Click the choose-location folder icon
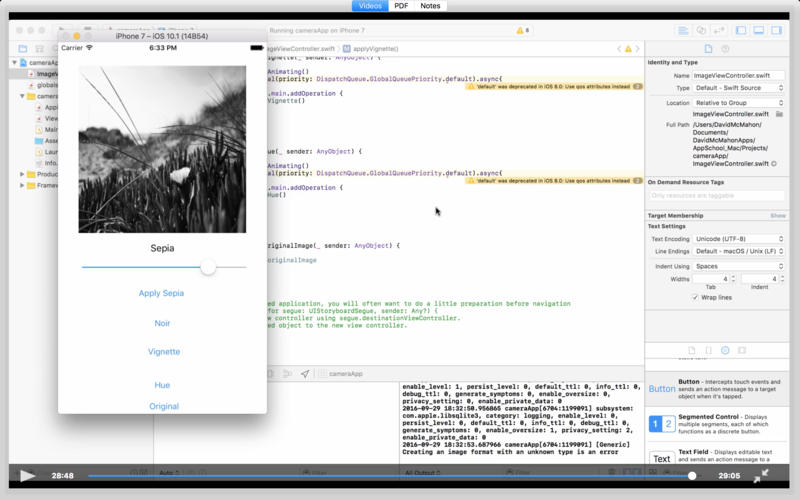The height and width of the screenshot is (500, 800). (779, 114)
